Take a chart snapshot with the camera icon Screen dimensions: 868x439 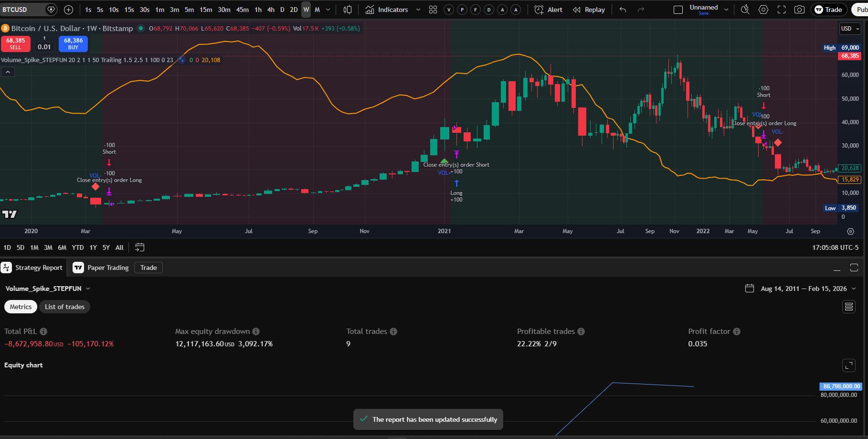tap(800, 9)
